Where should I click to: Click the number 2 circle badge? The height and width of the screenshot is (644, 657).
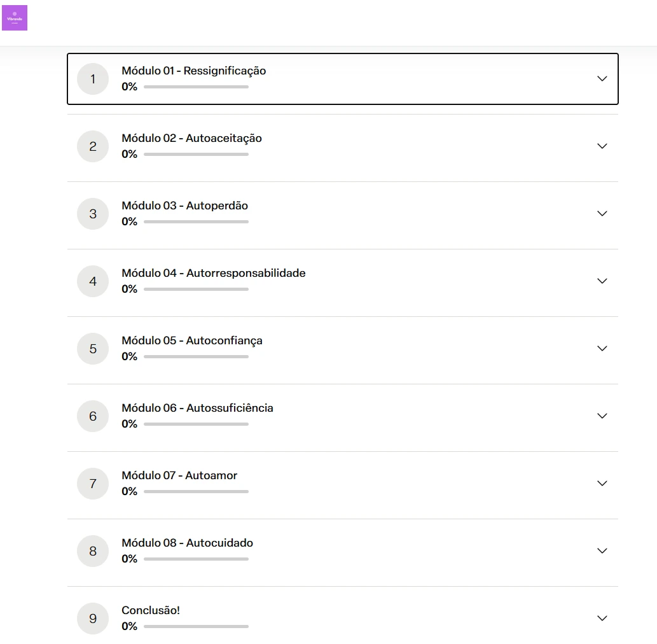(x=93, y=146)
